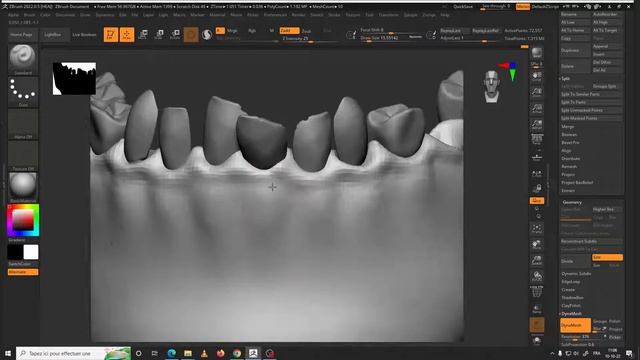Image resolution: width=640 pixels, height=360 pixels.
Task: Click the Zoom canvas icon
Action: coord(537,92)
